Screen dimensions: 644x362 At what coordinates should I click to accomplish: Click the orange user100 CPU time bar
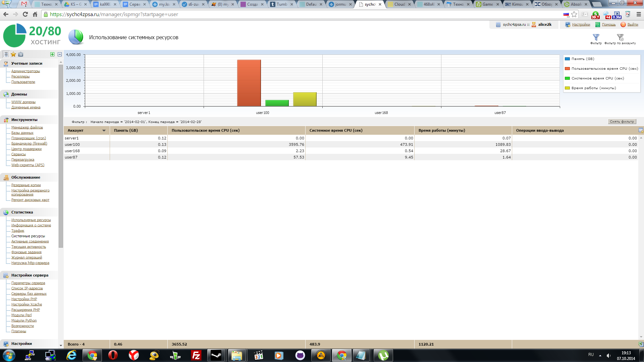249,83
